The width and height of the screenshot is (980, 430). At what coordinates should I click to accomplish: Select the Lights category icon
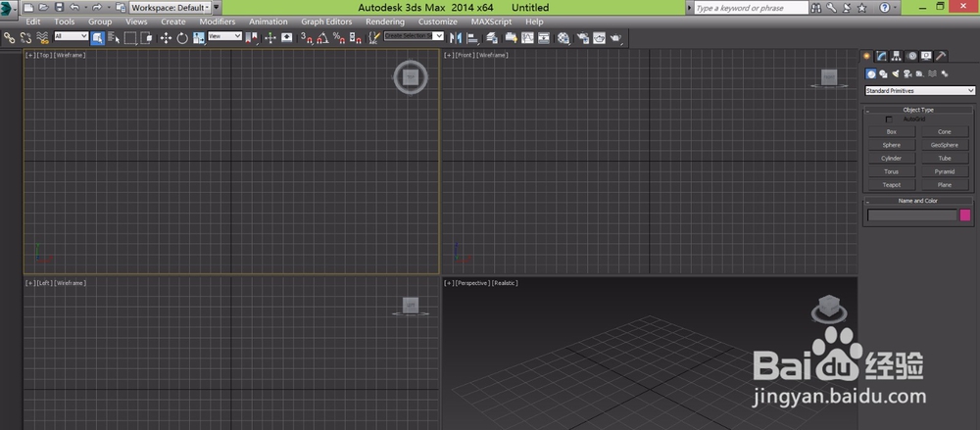point(896,73)
